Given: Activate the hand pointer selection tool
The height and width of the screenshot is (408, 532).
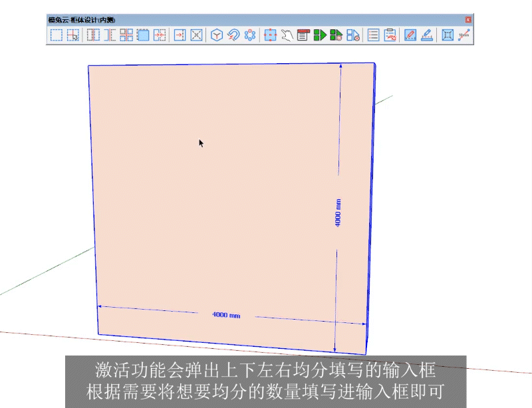Looking at the screenshot, I should pyautogui.click(x=287, y=35).
